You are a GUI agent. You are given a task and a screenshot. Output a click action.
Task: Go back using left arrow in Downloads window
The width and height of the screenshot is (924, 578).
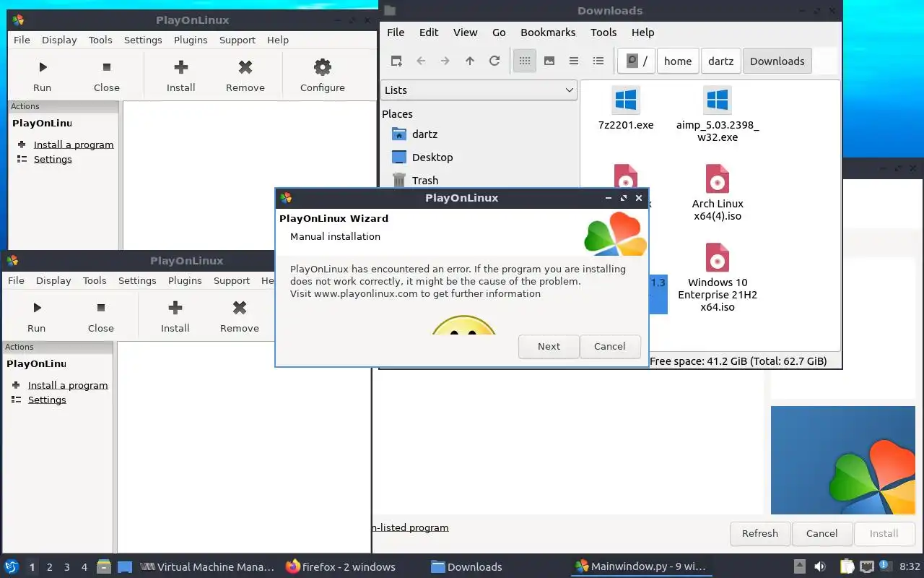click(421, 61)
